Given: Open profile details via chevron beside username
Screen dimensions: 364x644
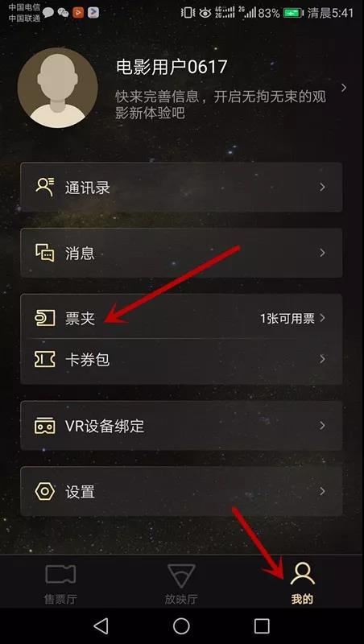Looking at the screenshot, I should tap(345, 88).
